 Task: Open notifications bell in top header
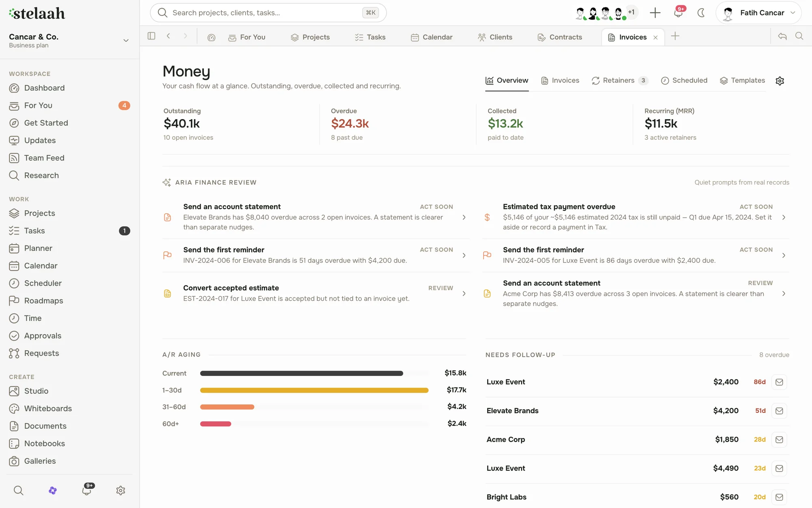coord(678,13)
